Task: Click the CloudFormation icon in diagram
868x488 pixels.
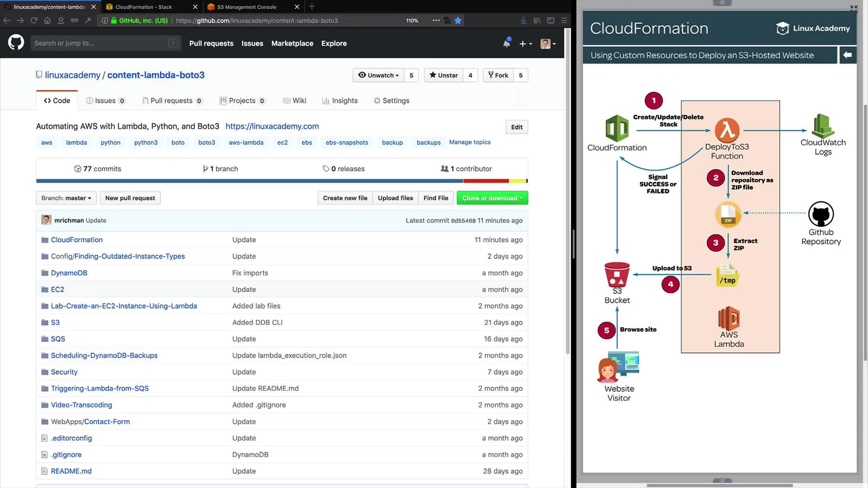Action: point(617,128)
